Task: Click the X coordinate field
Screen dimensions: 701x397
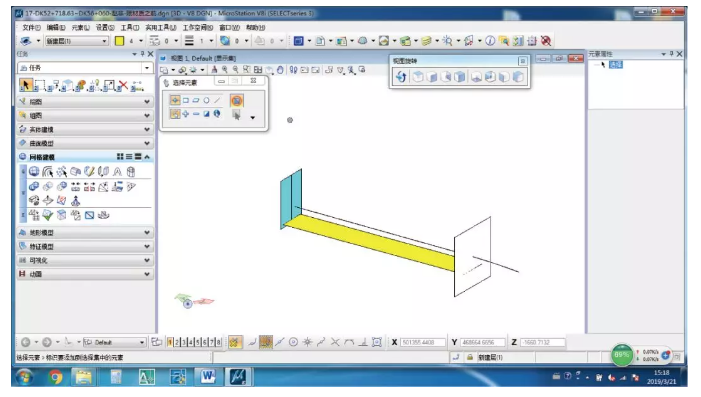Action: click(x=423, y=342)
